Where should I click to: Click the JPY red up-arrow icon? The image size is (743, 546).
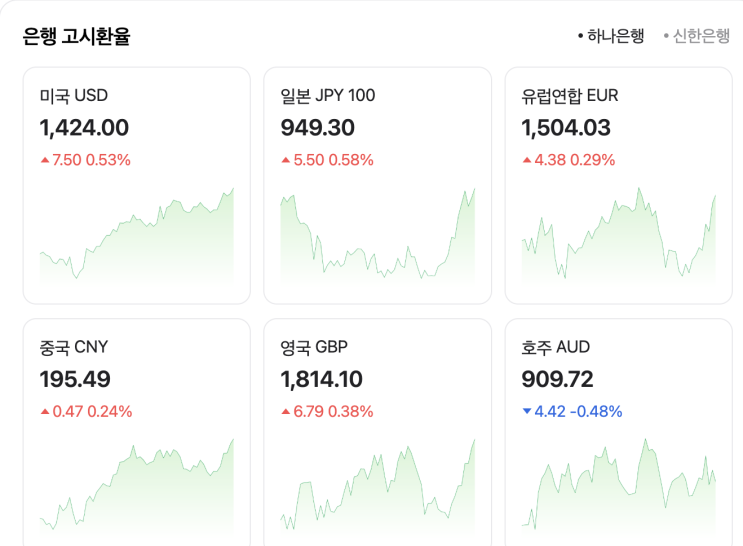[x=286, y=160]
